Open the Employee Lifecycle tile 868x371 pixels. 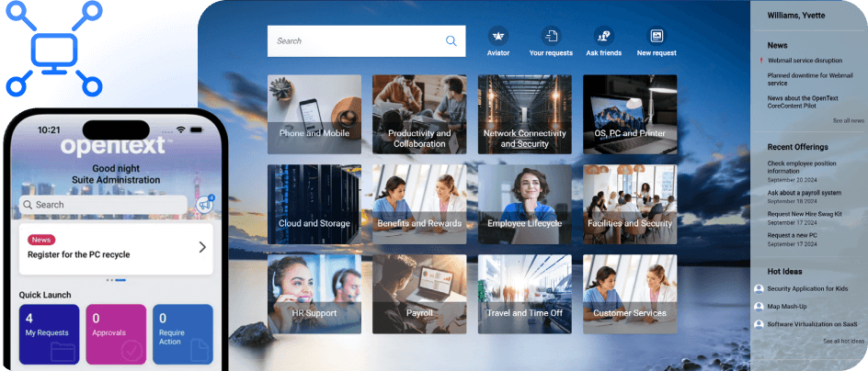click(x=525, y=204)
